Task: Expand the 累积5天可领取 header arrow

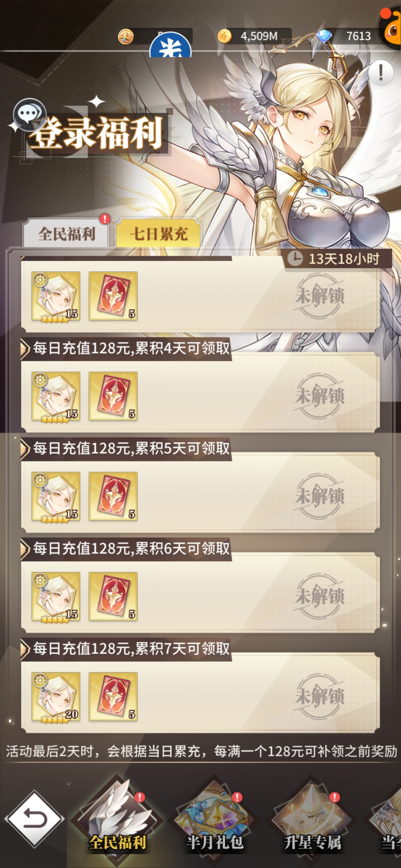Action: 25,448
